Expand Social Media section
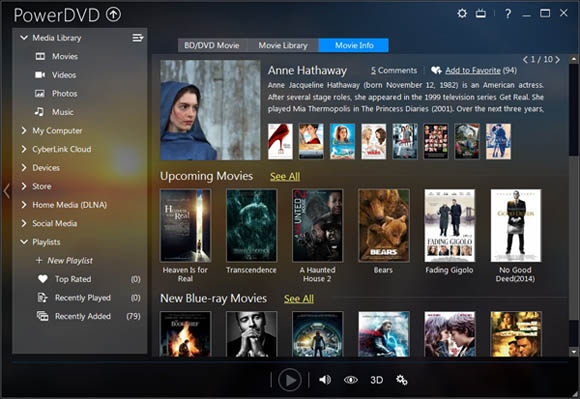The width and height of the screenshot is (580, 399). tap(24, 223)
